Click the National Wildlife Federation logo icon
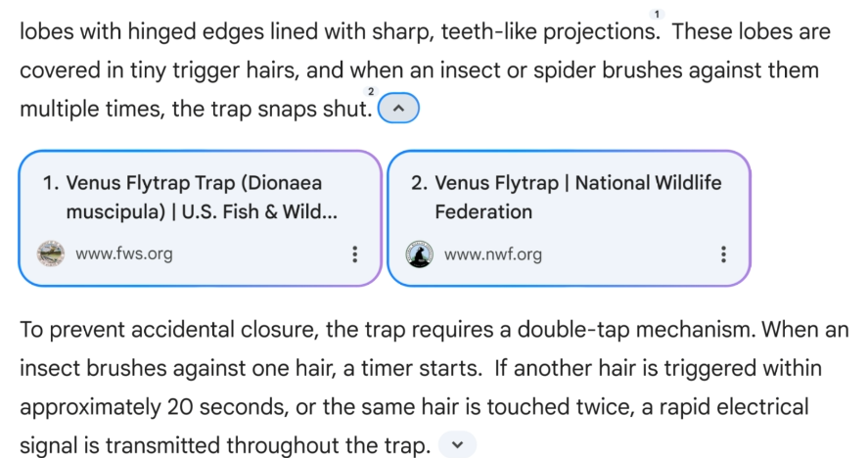Viewport: 868px width, 458px height. (x=420, y=254)
